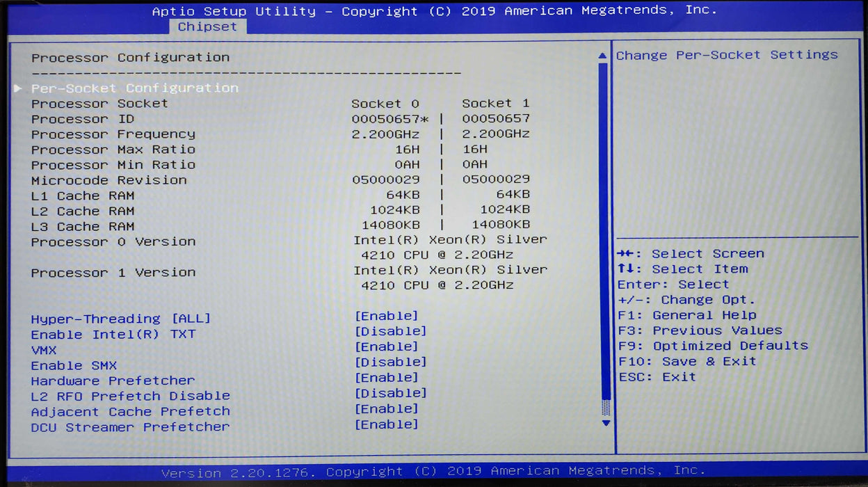Open the L2 RFO Prefetch Disable value
This screenshot has width=868, height=487.
click(390, 393)
